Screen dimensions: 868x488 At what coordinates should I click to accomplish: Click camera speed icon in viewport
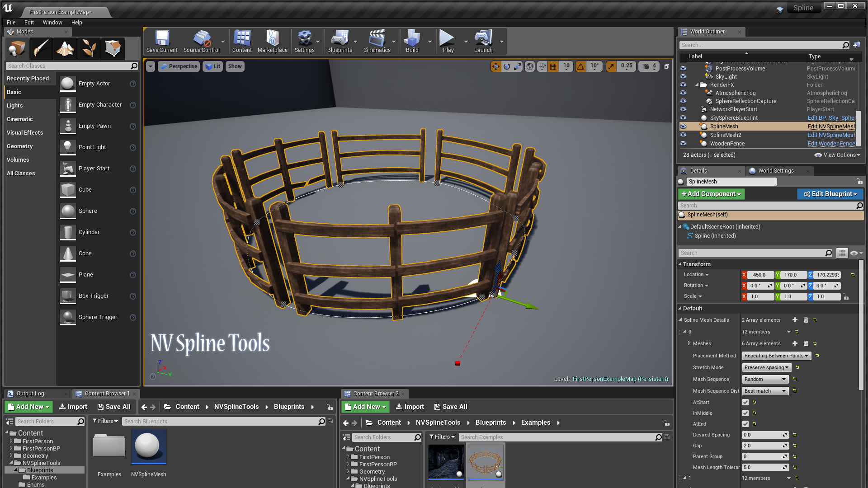[646, 66]
